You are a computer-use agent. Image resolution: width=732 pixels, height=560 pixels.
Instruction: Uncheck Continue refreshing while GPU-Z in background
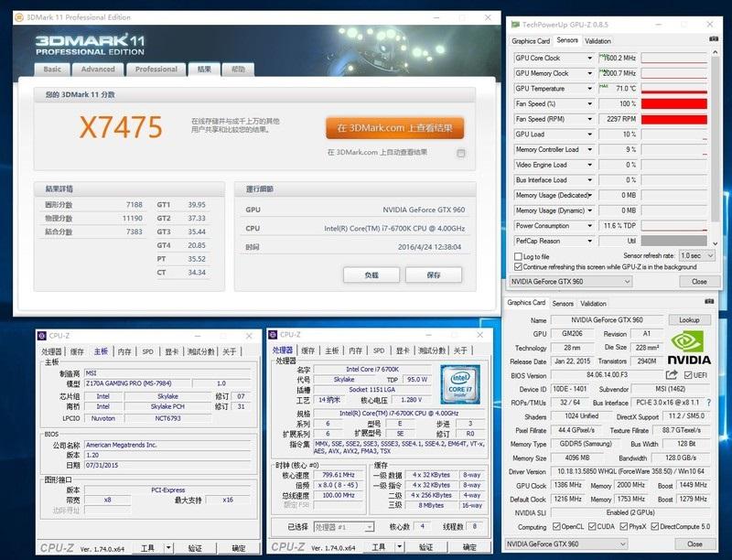pos(518,267)
